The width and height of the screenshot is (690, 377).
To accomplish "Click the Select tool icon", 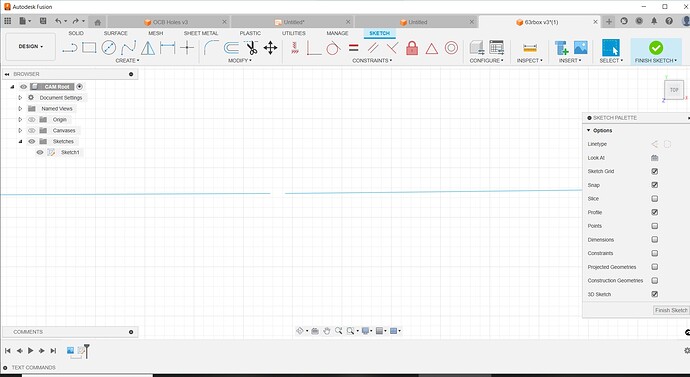I will click(611, 48).
